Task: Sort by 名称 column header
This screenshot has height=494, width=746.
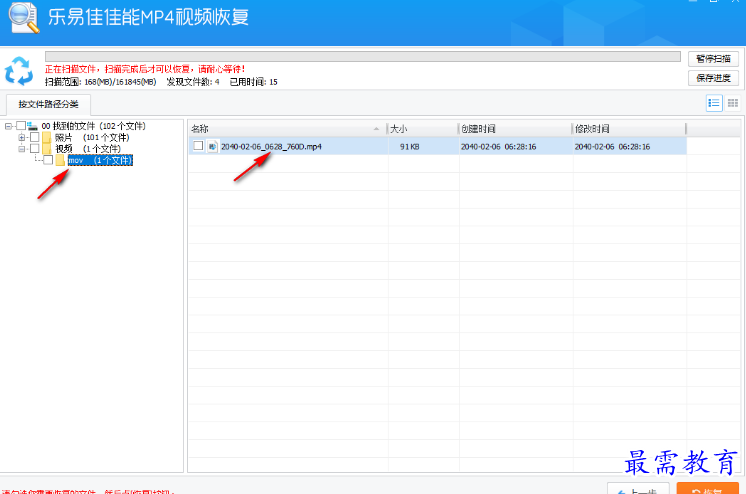Action: [288, 129]
